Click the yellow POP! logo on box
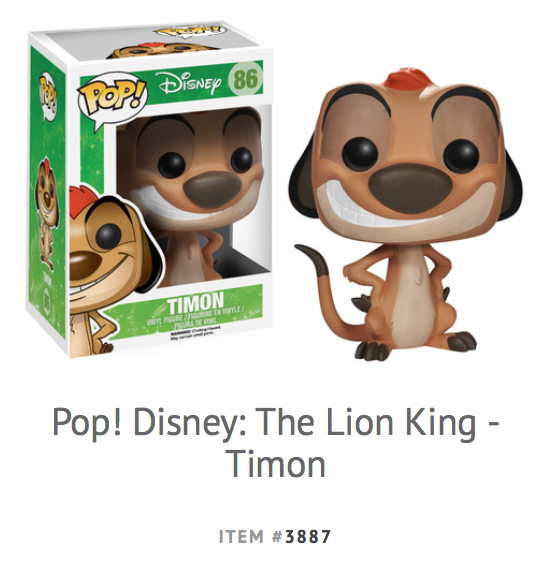The height and width of the screenshot is (572, 538). coord(112,97)
